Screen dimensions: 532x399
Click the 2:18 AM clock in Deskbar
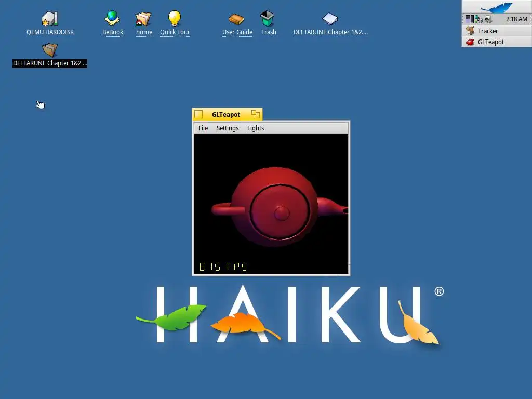click(x=516, y=19)
